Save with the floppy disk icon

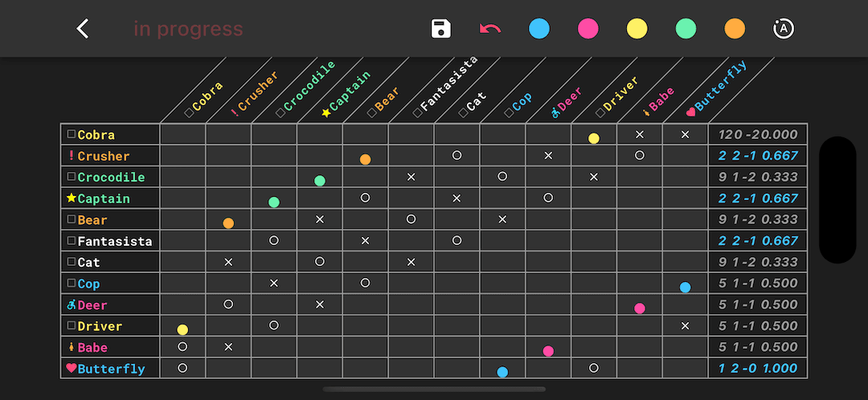[x=441, y=29]
